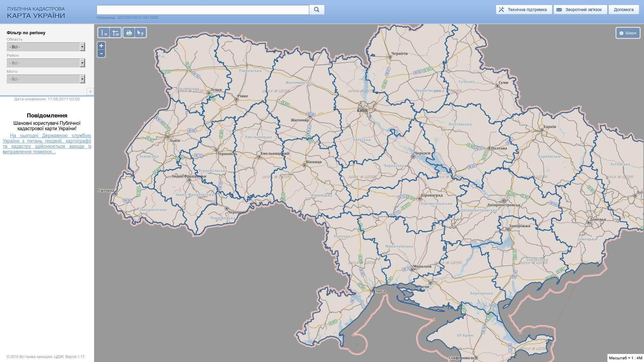
Task: Open the Допомога menu item
Action: coord(624,10)
